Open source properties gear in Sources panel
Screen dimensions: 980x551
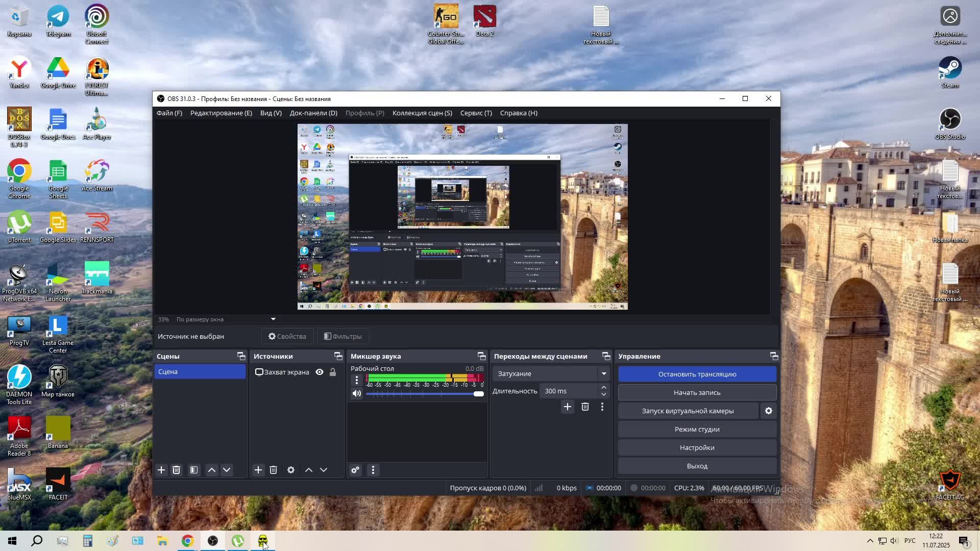pyautogui.click(x=291, y=470)
